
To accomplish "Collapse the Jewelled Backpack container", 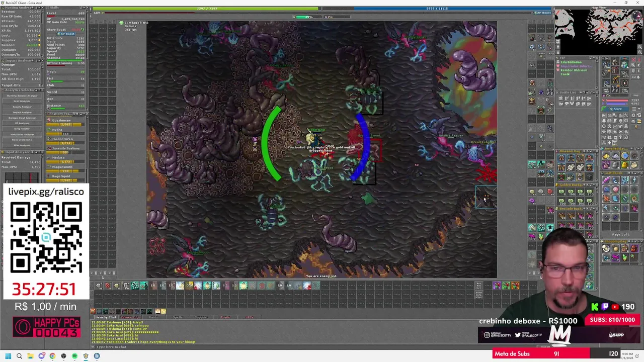I will click(x=638, y=149).
